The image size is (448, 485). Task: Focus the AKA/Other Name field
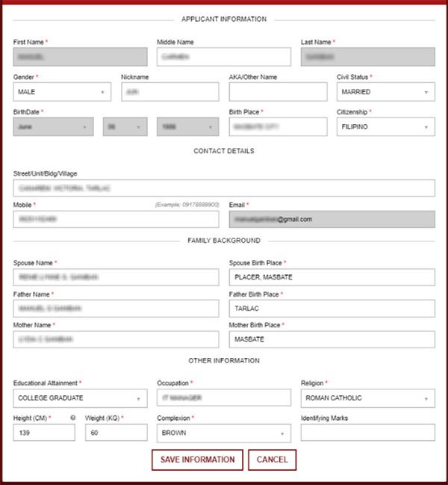click(x=278, y=92)
